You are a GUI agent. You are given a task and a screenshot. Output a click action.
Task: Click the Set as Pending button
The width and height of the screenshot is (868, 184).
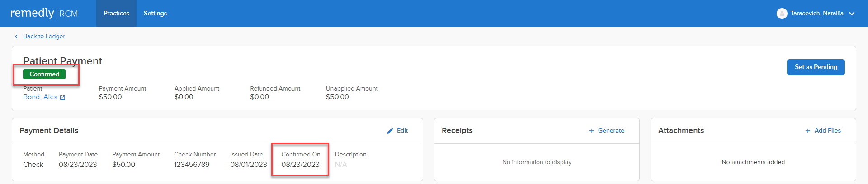coord(816,67)
